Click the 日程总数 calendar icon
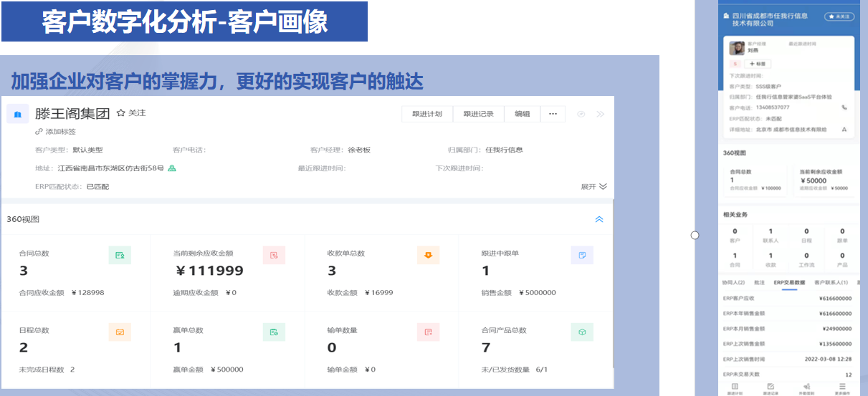Viewport: 868px width, 396px height. point(120,332)
